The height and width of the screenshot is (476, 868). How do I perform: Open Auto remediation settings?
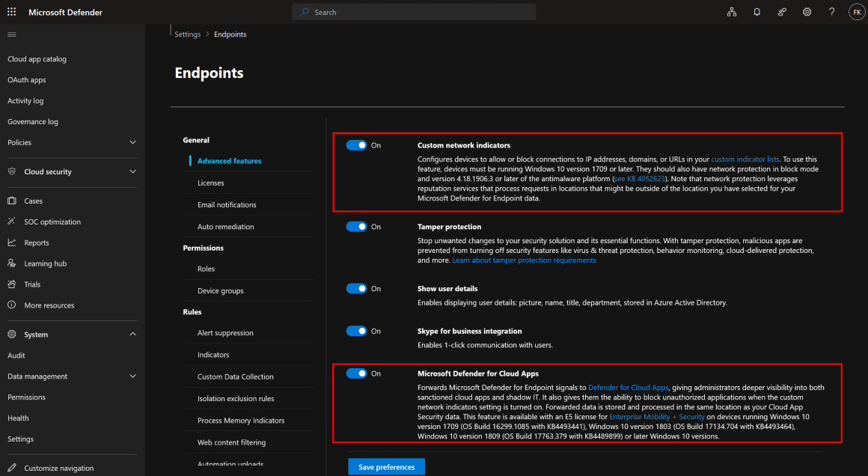[226, 226]
